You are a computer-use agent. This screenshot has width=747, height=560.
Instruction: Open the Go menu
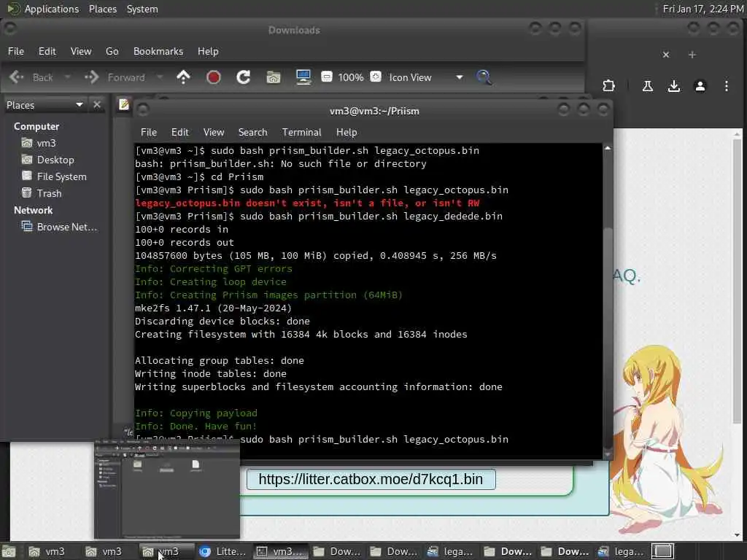tap(112, 52)
